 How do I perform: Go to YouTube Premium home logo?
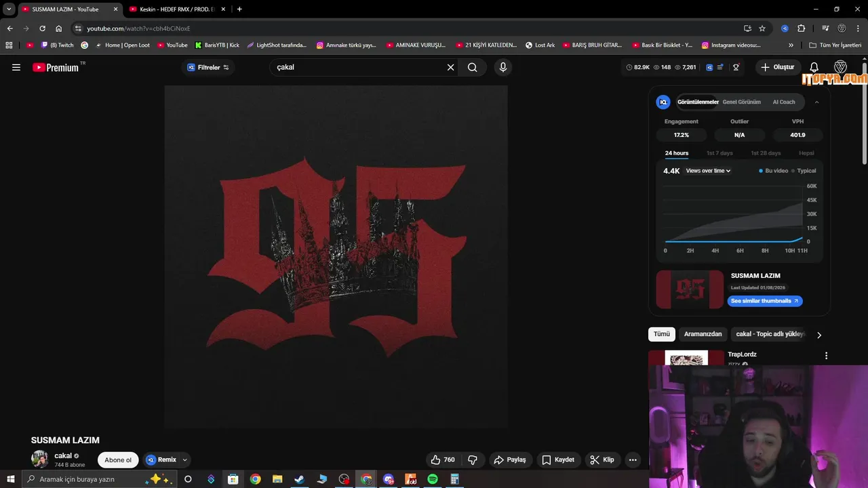point(56,67)
